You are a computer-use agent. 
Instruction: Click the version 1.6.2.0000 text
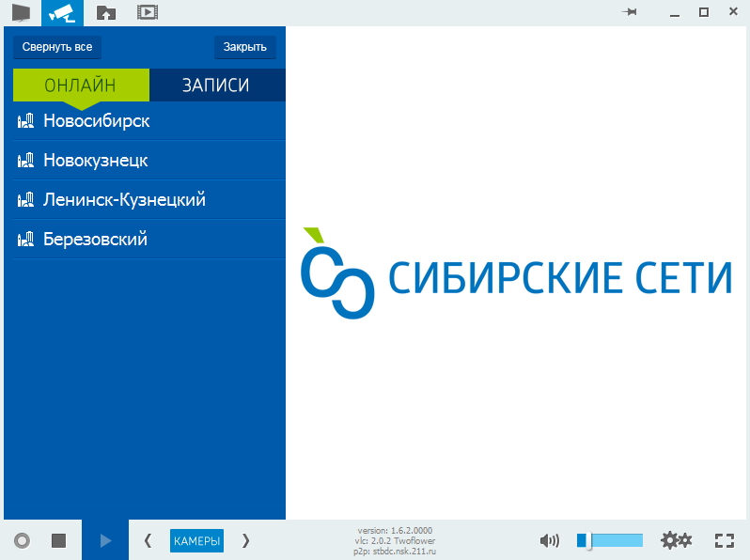(395, 530)
